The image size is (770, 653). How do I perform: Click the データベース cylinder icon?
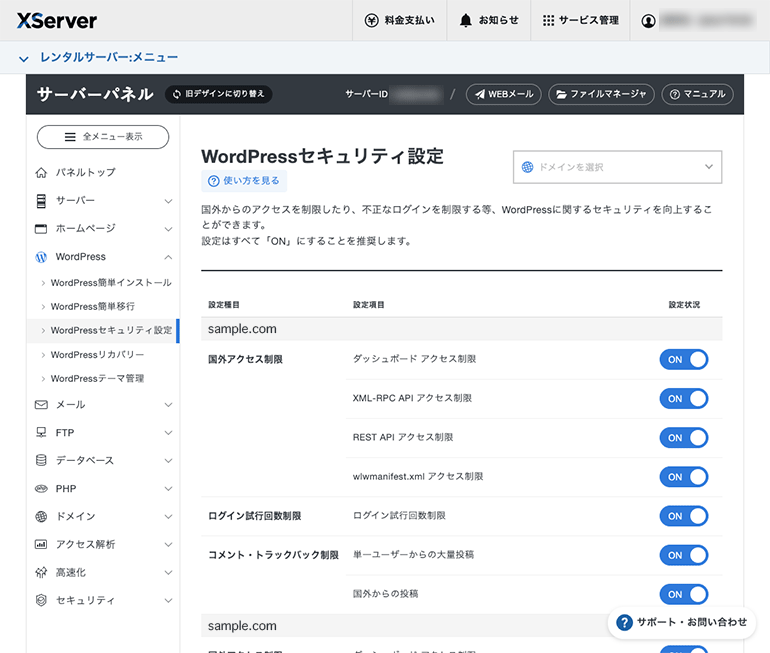(41, 460)
